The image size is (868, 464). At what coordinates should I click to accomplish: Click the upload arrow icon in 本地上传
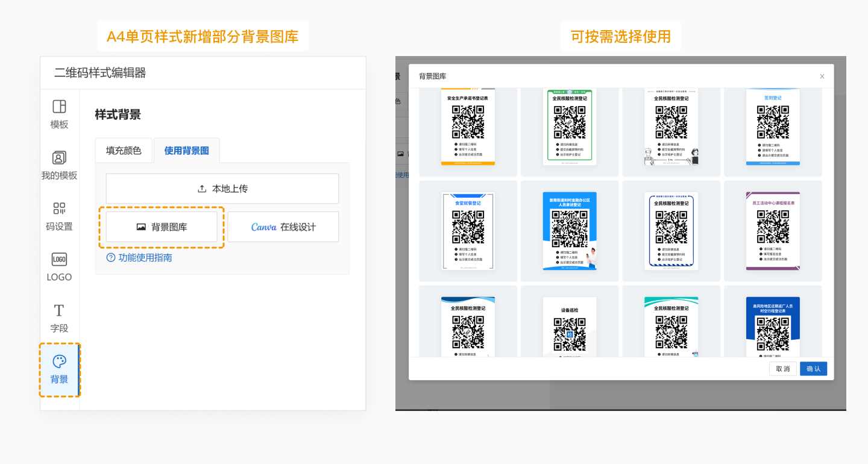[x=203, y=189]
